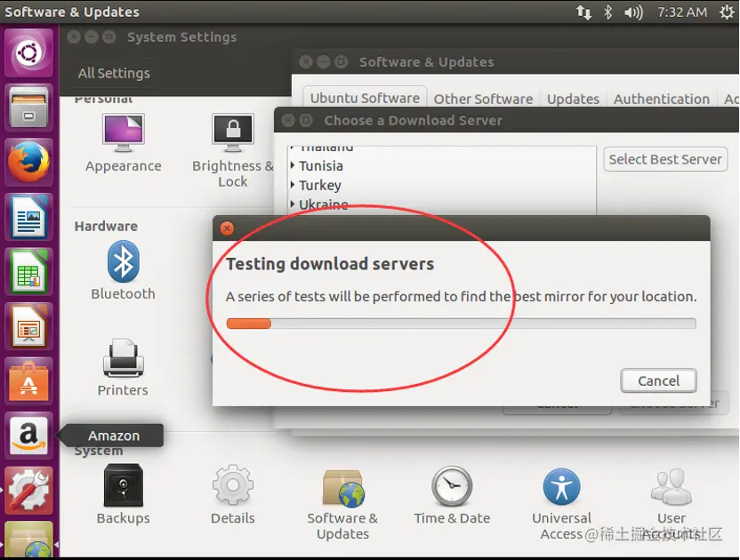Switch to the Updates tab
Screen dimensions: 740x560
tap(573, 99)
